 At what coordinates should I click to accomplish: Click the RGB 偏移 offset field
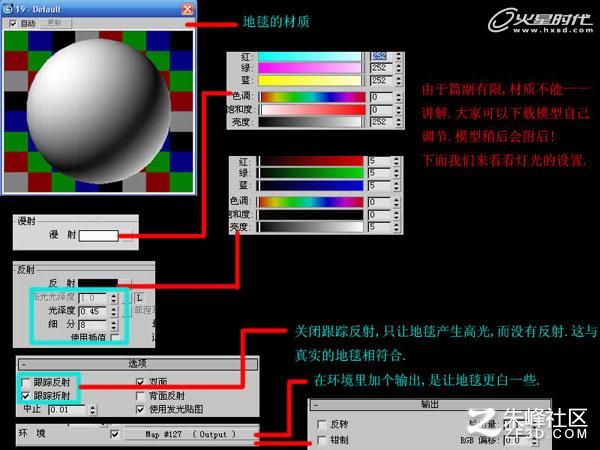(x=517, y=440)
